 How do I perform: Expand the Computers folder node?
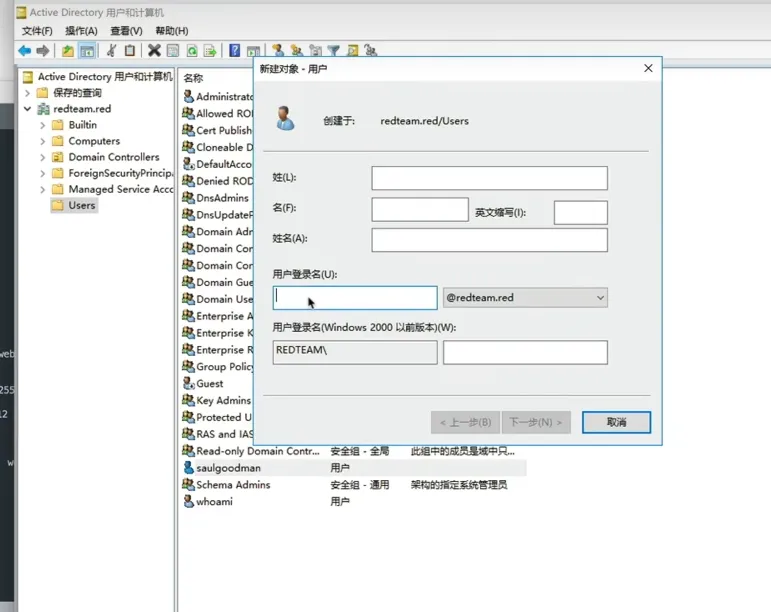42,141
